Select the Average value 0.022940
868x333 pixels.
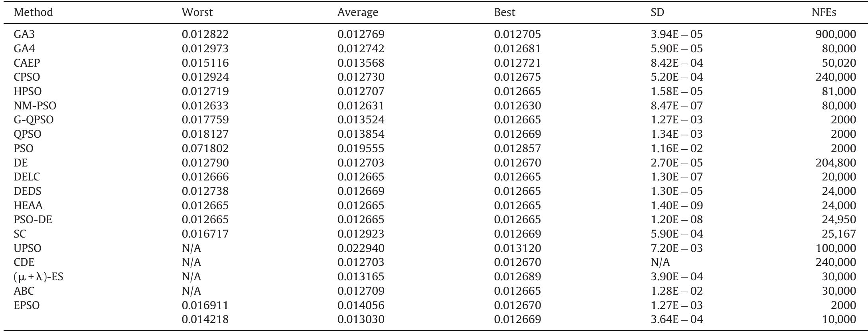click(x=361, y=248)
